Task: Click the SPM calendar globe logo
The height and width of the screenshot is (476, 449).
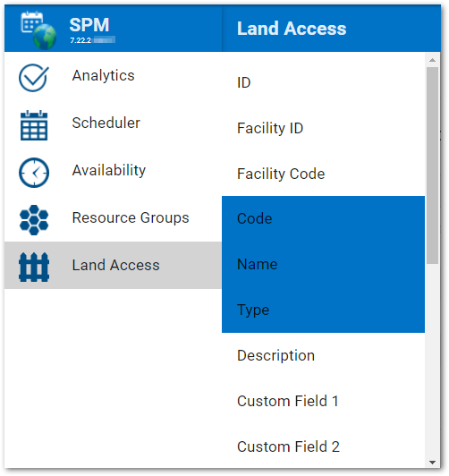Action: (38, 30)
